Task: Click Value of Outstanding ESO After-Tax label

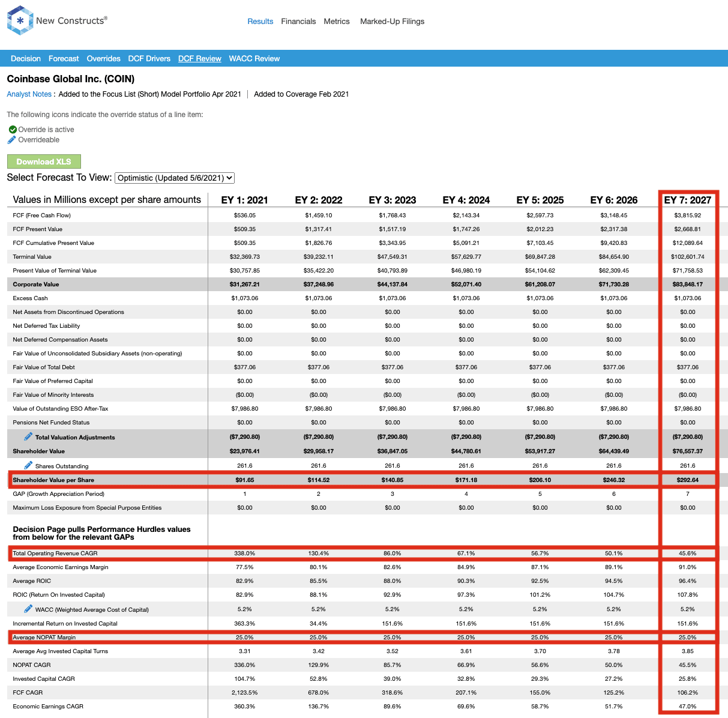Action: (61, 409)
